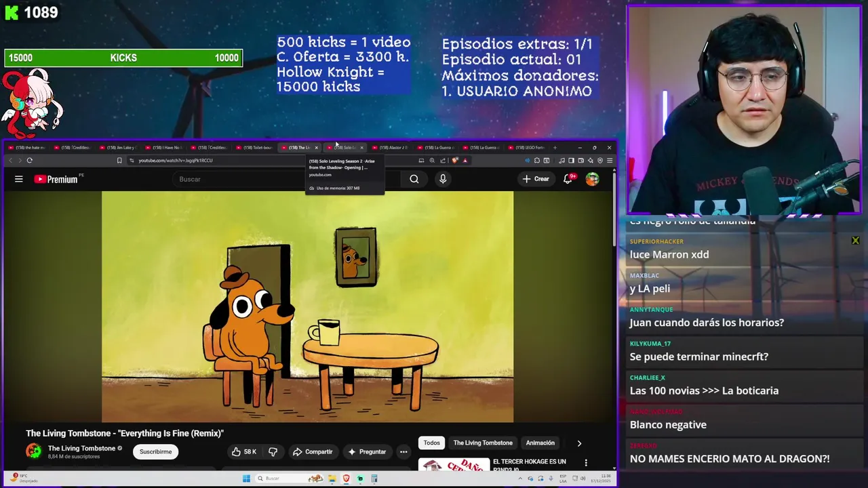Click the Compartir share button
Screen dimensions: 868x488
click(x=313, y=451)
